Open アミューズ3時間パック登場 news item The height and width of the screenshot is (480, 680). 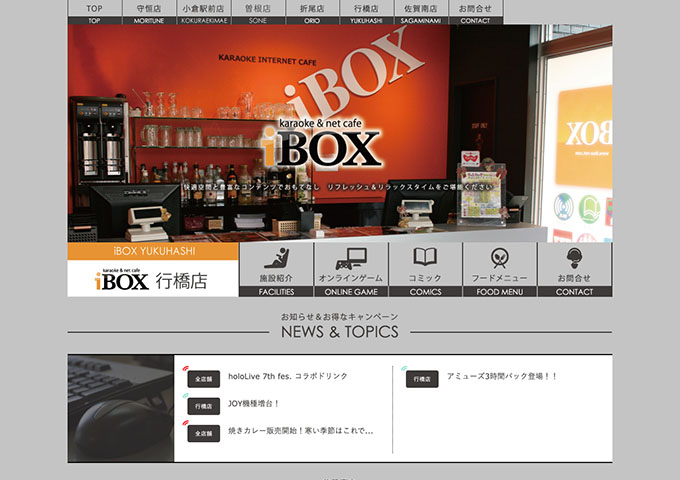pyautogui.click(x=502, y=376)
